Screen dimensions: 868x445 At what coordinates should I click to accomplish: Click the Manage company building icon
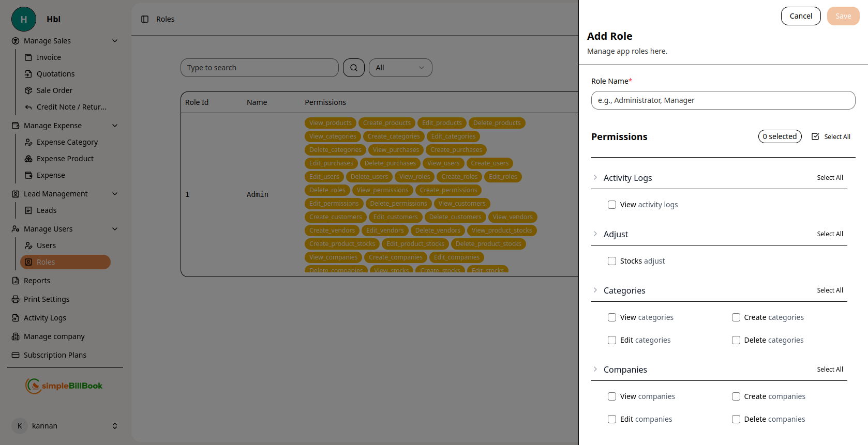[16, 336]
